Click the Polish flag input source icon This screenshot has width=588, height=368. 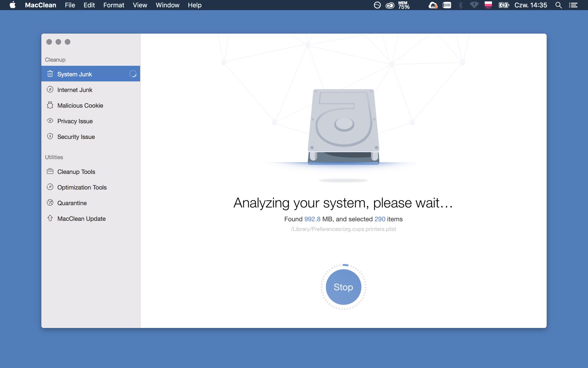click(x=488, y=5)
